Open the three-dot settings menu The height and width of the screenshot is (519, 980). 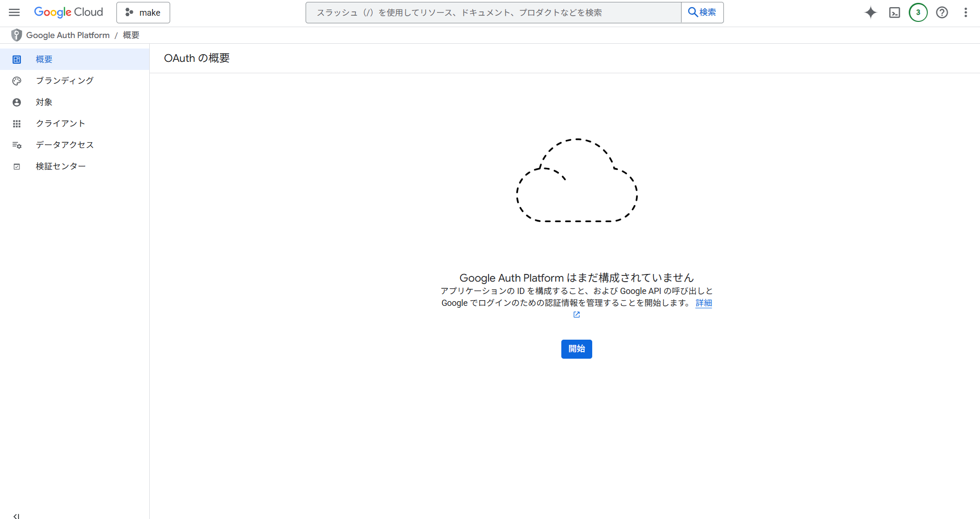coord(966,12)
